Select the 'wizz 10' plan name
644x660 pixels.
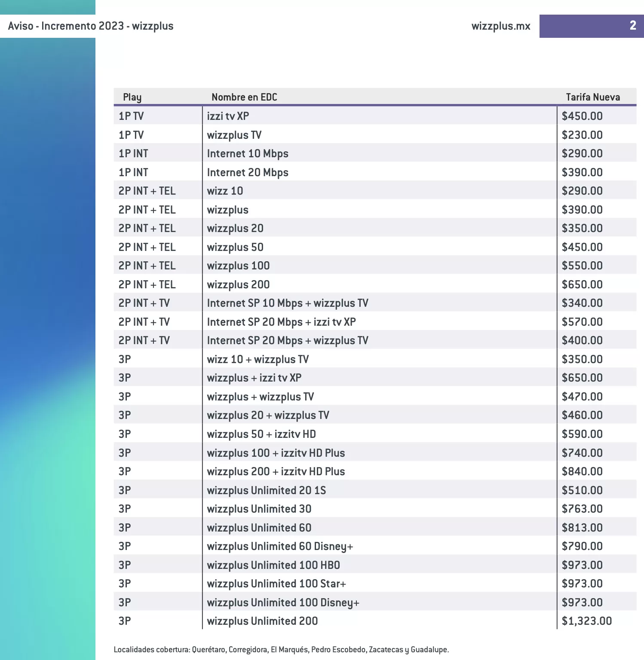[225, 191]
